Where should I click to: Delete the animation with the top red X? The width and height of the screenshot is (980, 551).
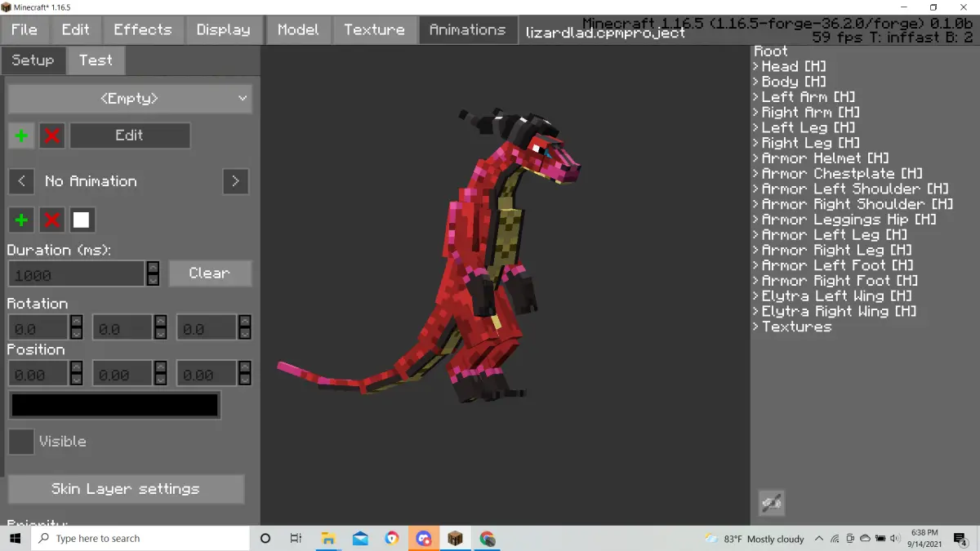tap(51, 136)
